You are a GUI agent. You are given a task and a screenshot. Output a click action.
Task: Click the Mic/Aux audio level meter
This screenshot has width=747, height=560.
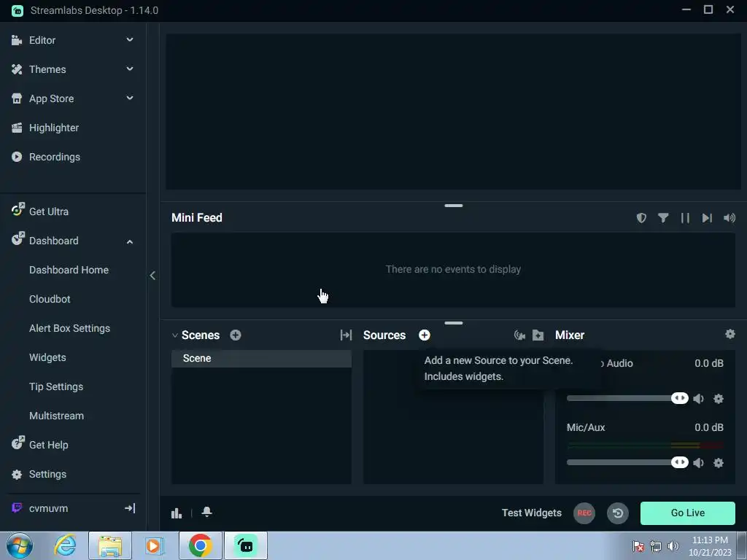[645, 446]
